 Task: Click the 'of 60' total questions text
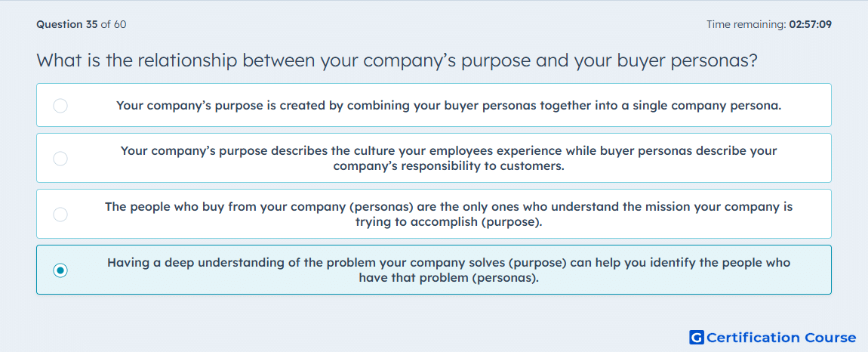(x=113, y=24)
